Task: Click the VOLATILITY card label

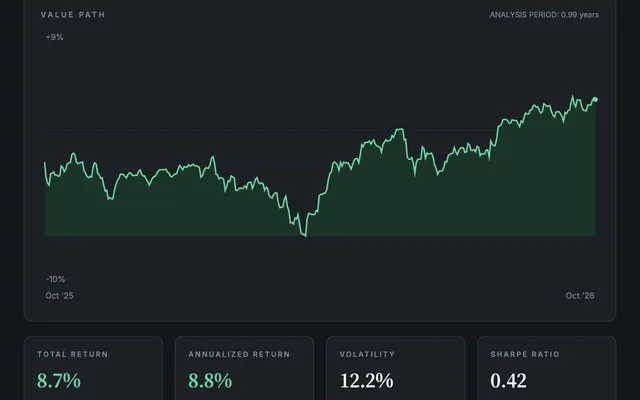Action: click(367, 354)
